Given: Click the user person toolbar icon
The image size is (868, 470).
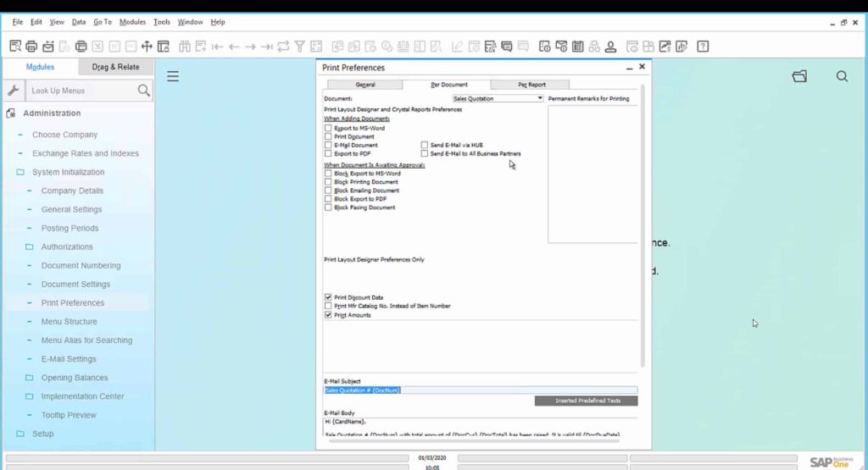Looking at the screenshot, I should tap(610, 47).
